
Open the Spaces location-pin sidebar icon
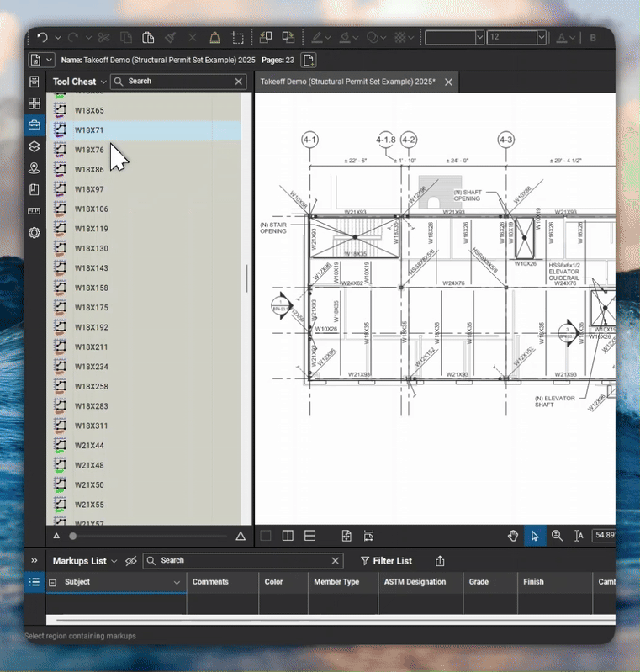[x=34, y=168]
